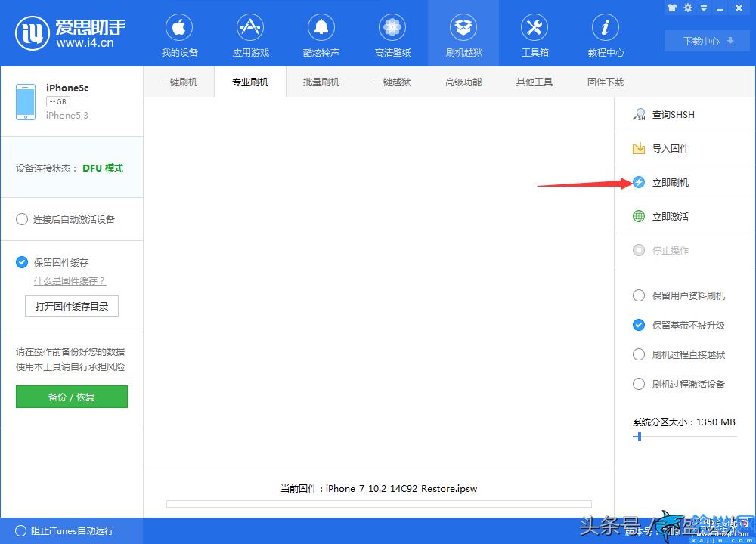Viewport: 756px width, 544px height.
Task: Click green 备份 / 恢复 button
Action: tap(71, 397)
